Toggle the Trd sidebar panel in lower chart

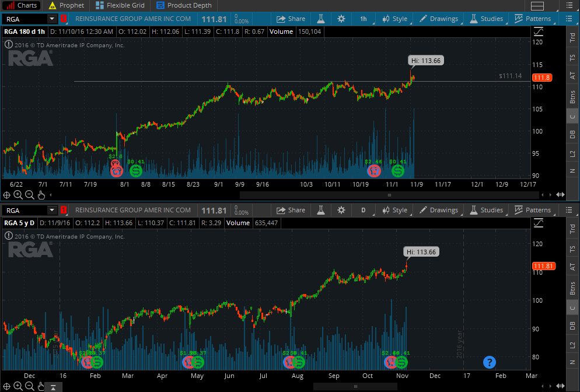572,229
